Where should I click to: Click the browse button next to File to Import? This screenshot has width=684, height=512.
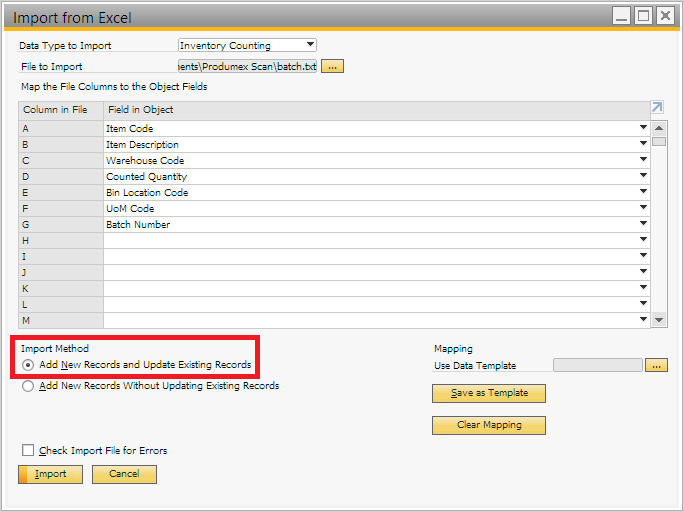tap(333, 66)
